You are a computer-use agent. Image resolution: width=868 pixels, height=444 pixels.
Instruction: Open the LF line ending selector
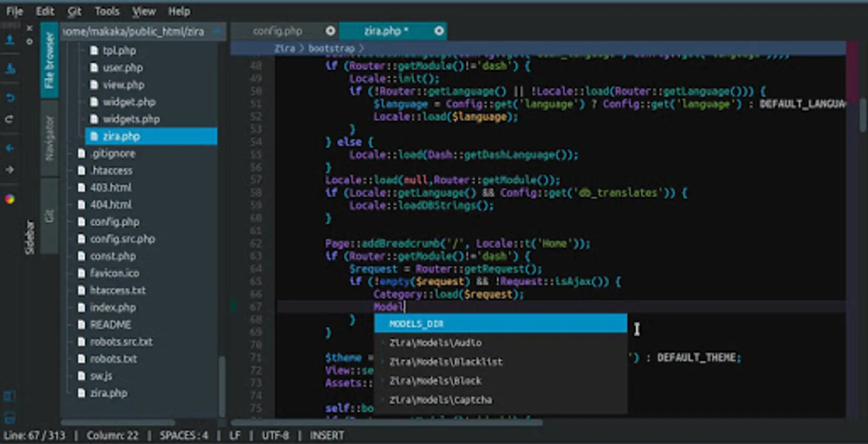click(x=235, y=435)
